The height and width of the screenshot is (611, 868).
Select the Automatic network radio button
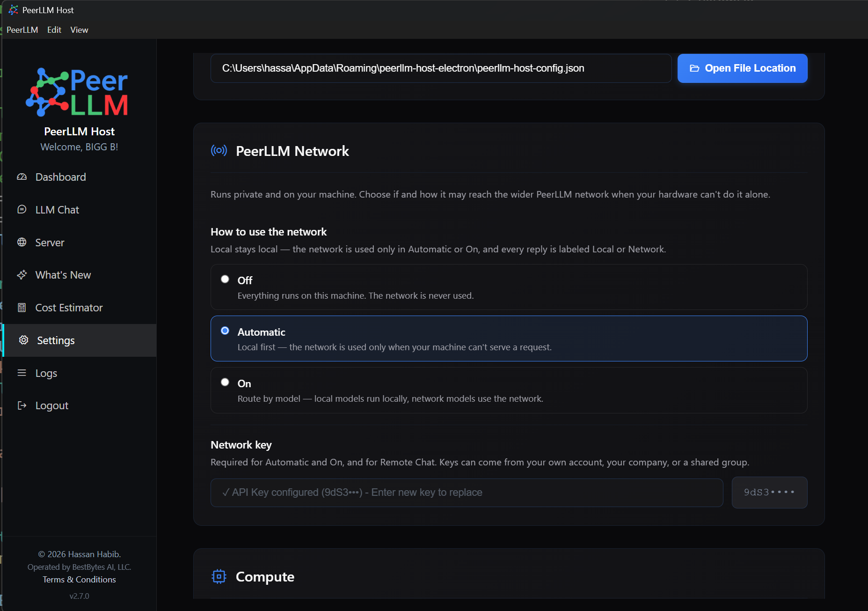(225, 331)
